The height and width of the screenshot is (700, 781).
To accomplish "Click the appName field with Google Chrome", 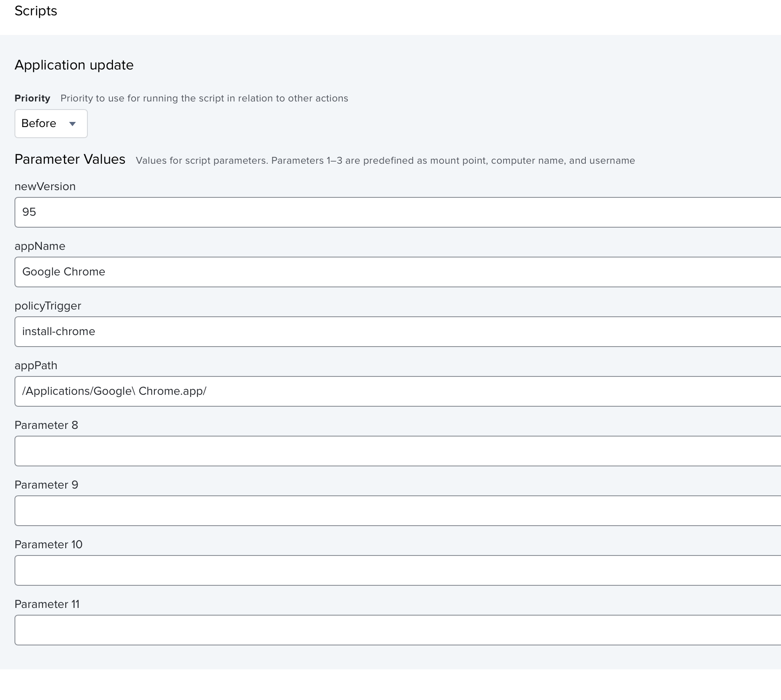I will point(398,272).
